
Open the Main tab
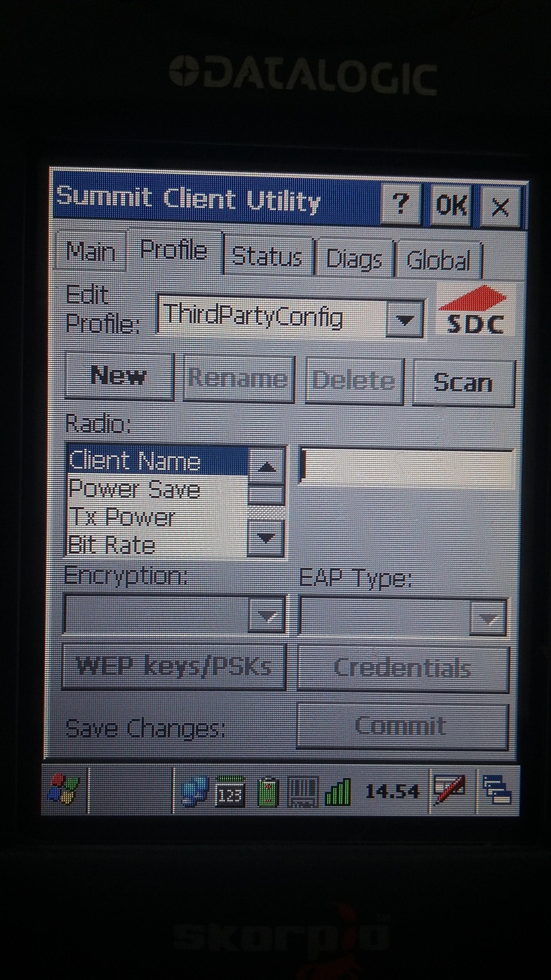click(x=91, y=252)
